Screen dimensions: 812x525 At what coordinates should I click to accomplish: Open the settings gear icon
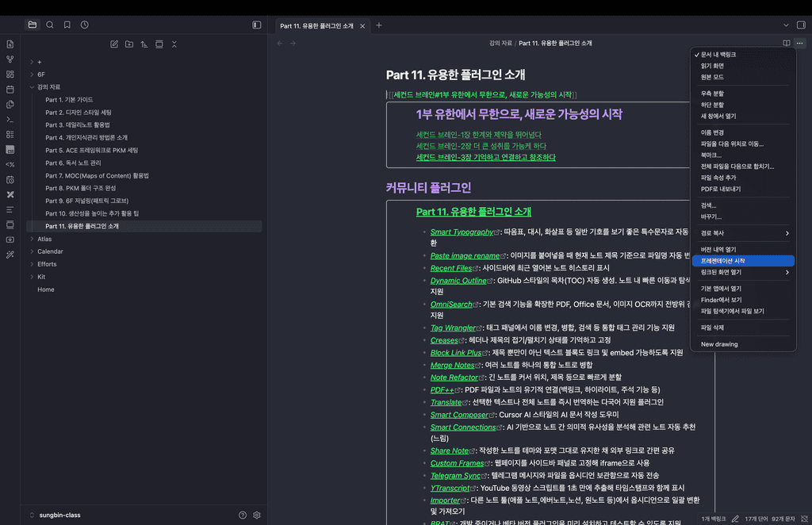pos(257,515)
